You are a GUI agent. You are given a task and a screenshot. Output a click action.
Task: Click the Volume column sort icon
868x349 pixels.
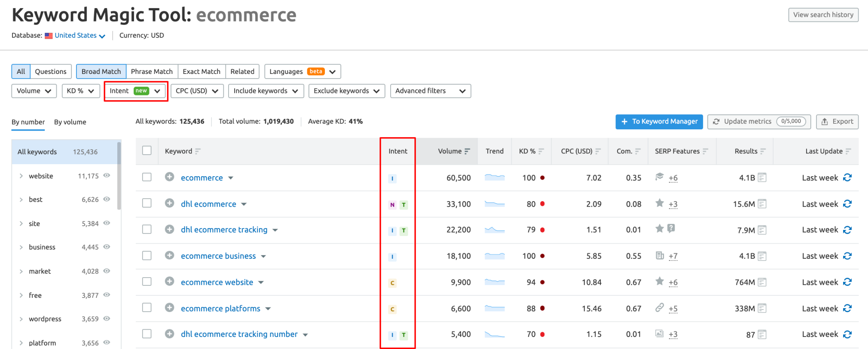467,151
